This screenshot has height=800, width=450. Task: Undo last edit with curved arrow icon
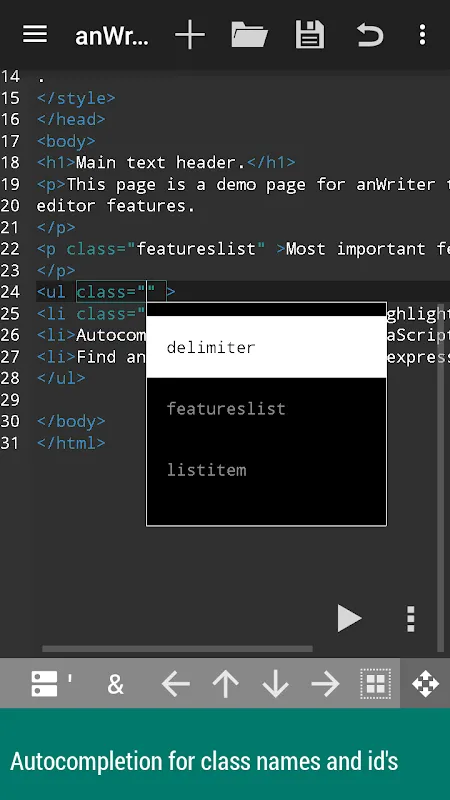tap(370, 35)
